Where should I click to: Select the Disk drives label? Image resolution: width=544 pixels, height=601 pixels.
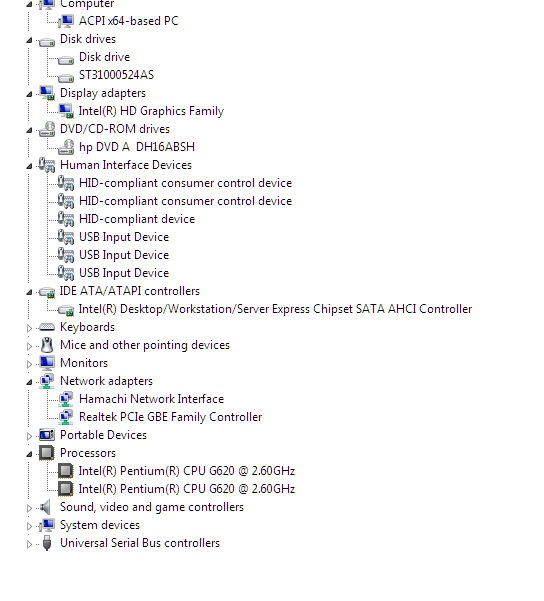(x=88, y=39)
